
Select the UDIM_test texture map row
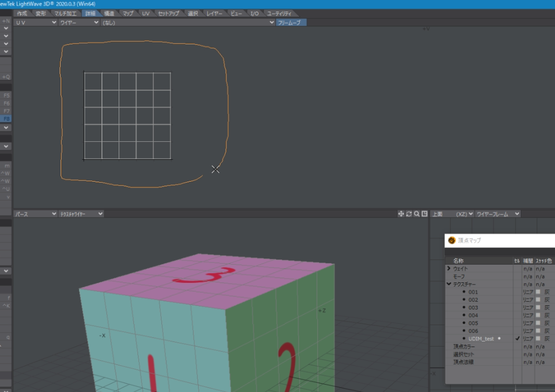[481, 339]
